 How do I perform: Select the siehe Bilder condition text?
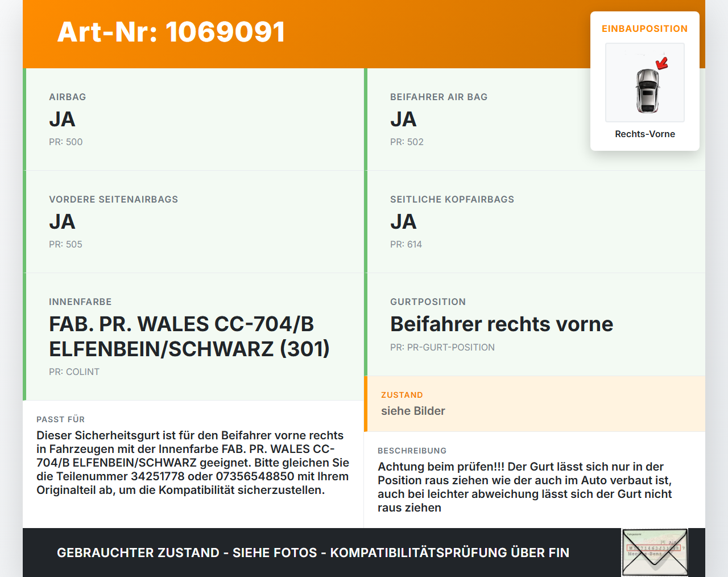tap(413, 411)
